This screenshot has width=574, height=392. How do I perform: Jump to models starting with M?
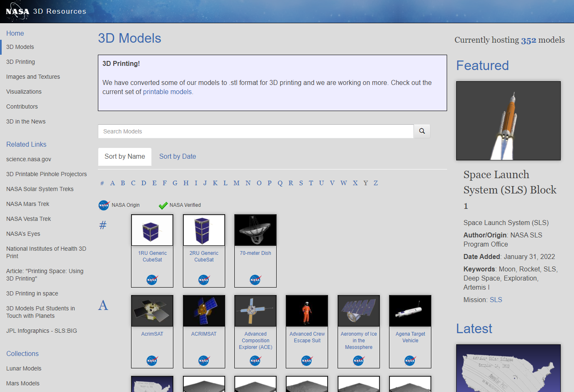pos(236,183)
